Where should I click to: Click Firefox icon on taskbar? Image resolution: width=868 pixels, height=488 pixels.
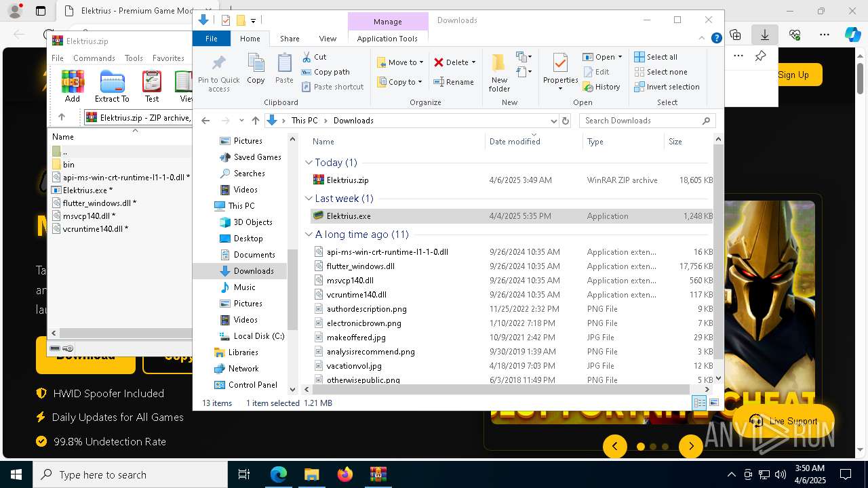click(344, 474)
